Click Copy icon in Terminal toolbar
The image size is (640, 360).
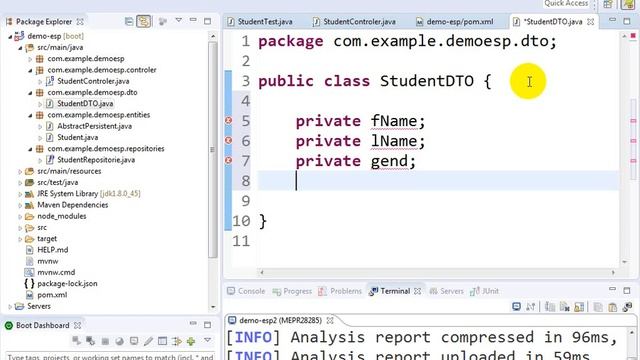tap(598, 307)
